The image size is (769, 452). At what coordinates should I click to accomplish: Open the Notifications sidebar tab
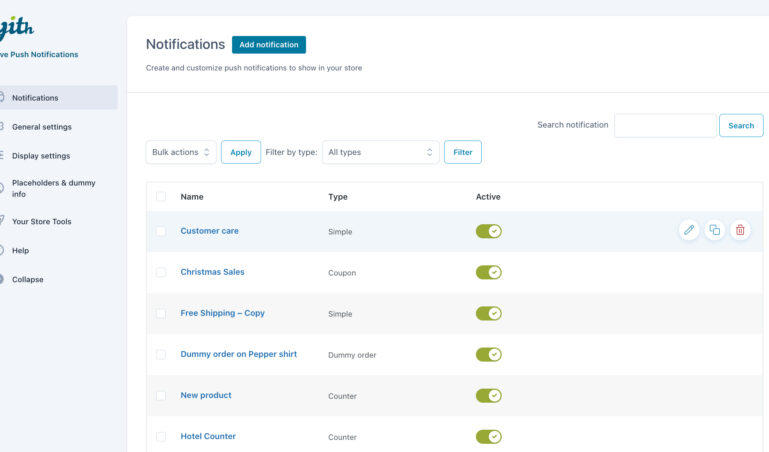coord(58,98)
